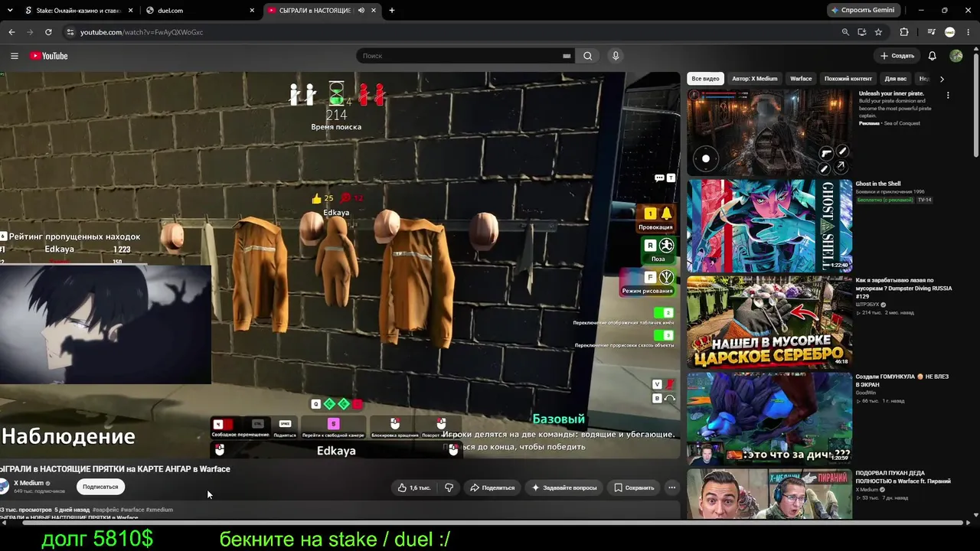Click the magnifier search button on YouTube

[588, 56]
